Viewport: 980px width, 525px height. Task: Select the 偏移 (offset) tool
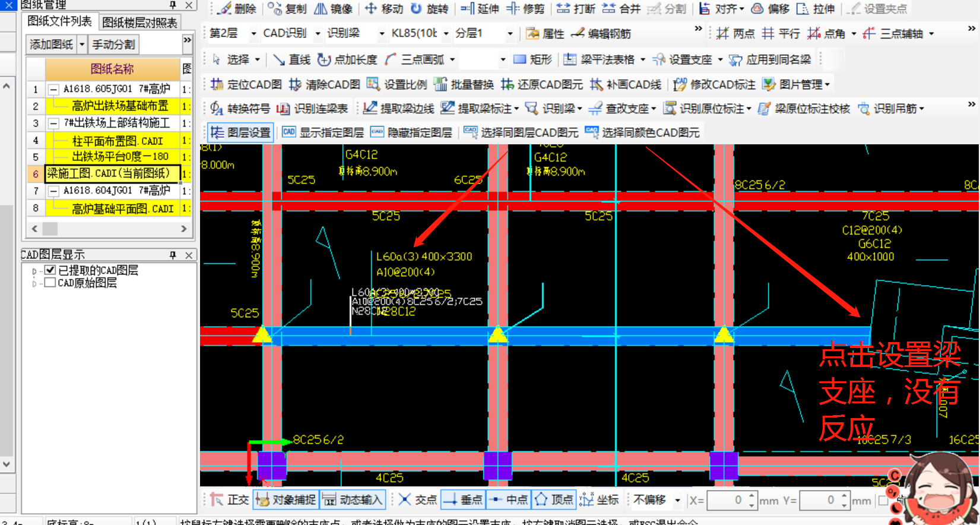[x=770, y=9]
